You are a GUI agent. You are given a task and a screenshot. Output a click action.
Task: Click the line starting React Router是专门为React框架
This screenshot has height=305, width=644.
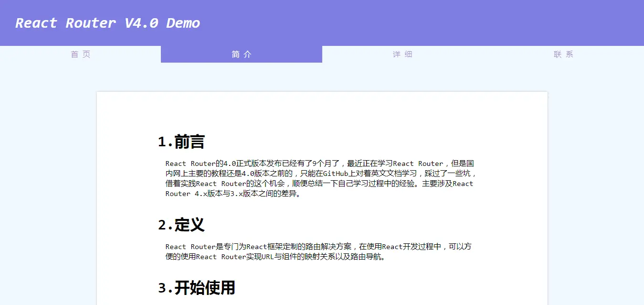tap(318, 247)
